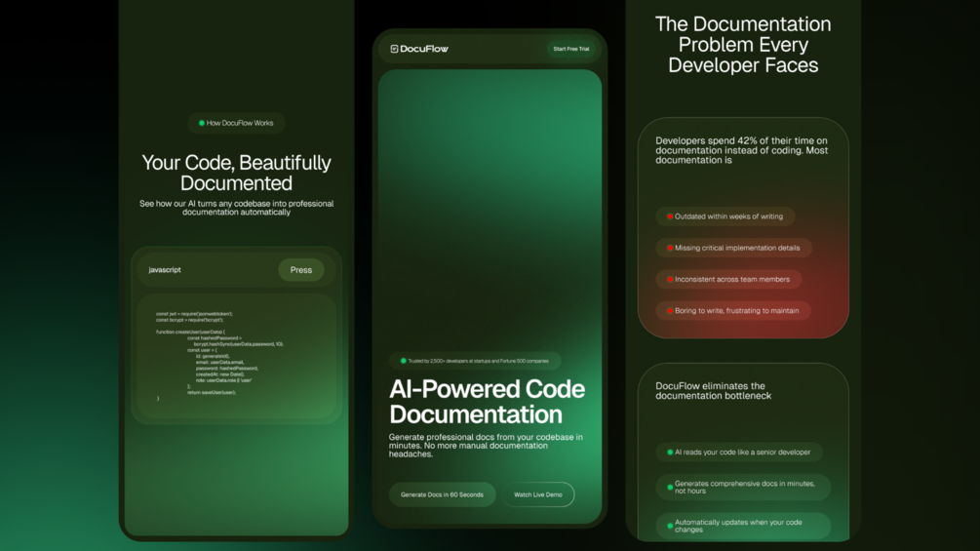This screenshot has height=551, width=980.
Task: Click the javascript label in code panel
Action: [165, 270]
